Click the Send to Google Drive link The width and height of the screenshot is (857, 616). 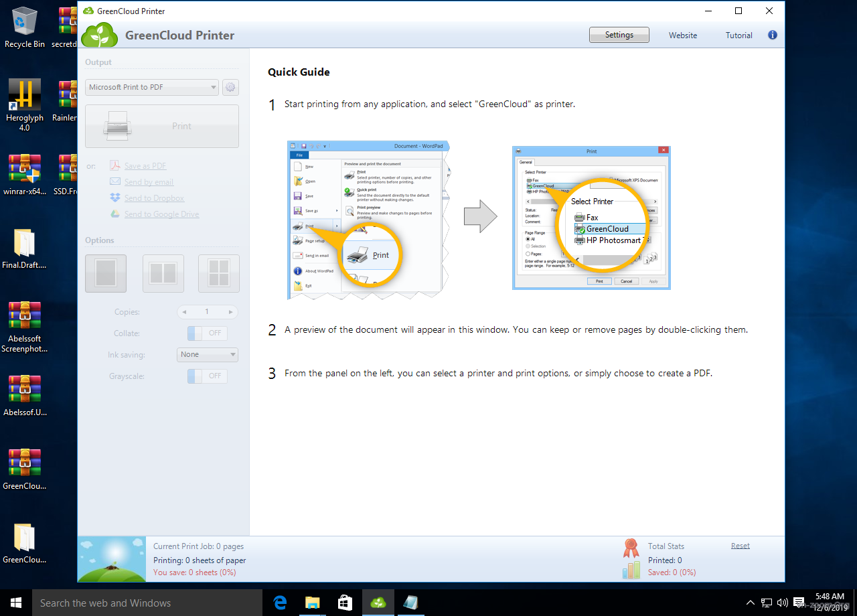[x=161, y=214]
